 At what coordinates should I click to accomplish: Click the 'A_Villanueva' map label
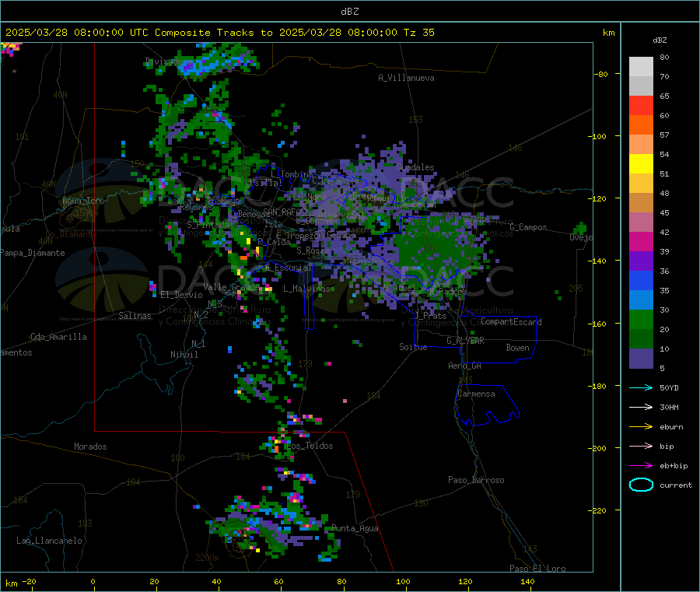(x=406, y=78)
